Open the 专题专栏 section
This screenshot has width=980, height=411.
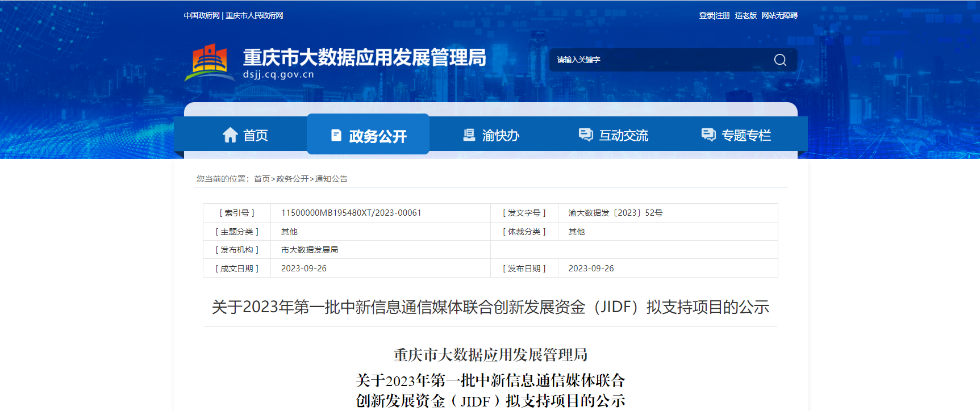pos(746,136)
